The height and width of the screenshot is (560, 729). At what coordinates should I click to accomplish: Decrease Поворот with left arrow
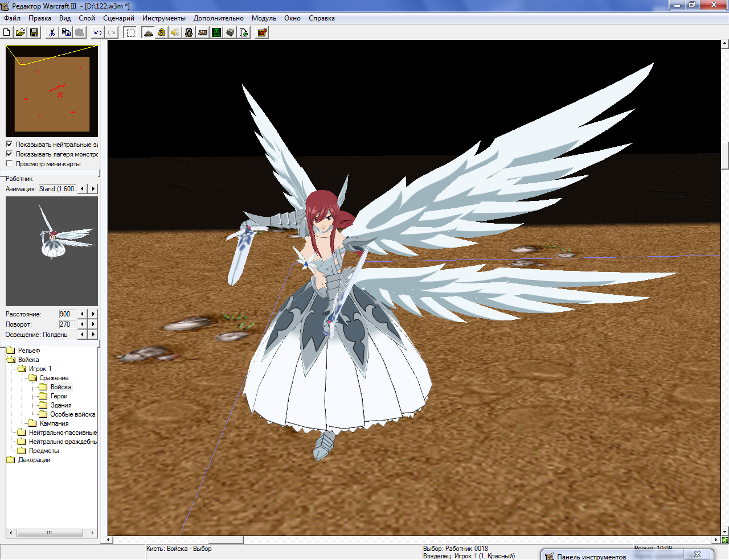(x=83, y=324)
